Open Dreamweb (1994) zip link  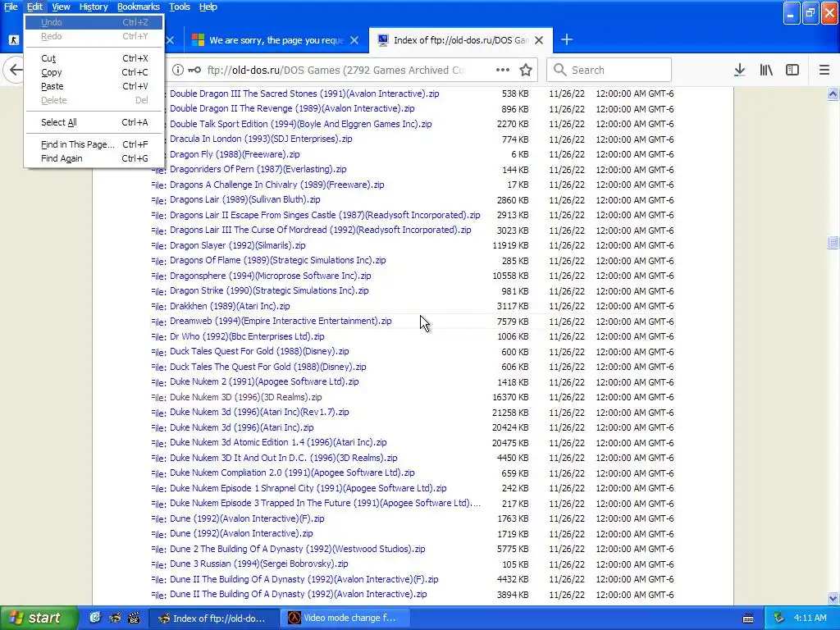coord(281,321)
